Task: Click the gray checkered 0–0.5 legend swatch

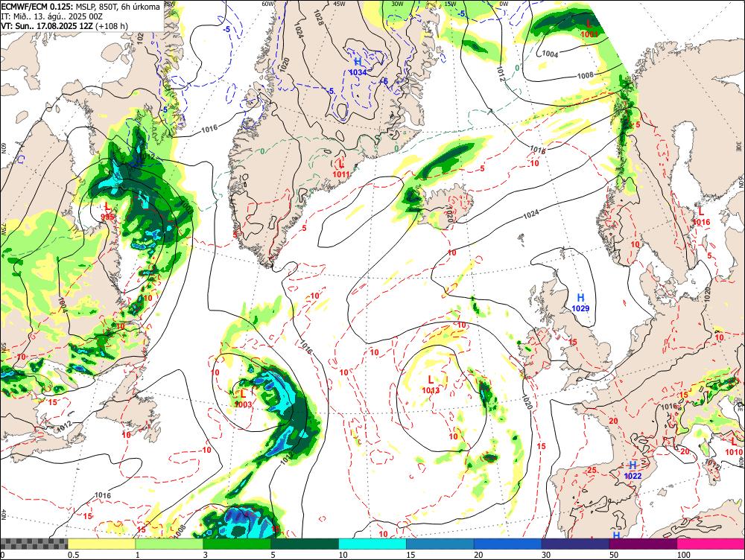Action: pyautogui.click(x=34, y=544)
